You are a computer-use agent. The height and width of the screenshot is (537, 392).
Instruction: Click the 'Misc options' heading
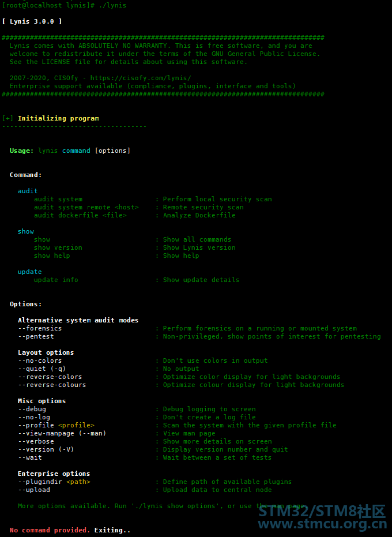tap(42, 401)
